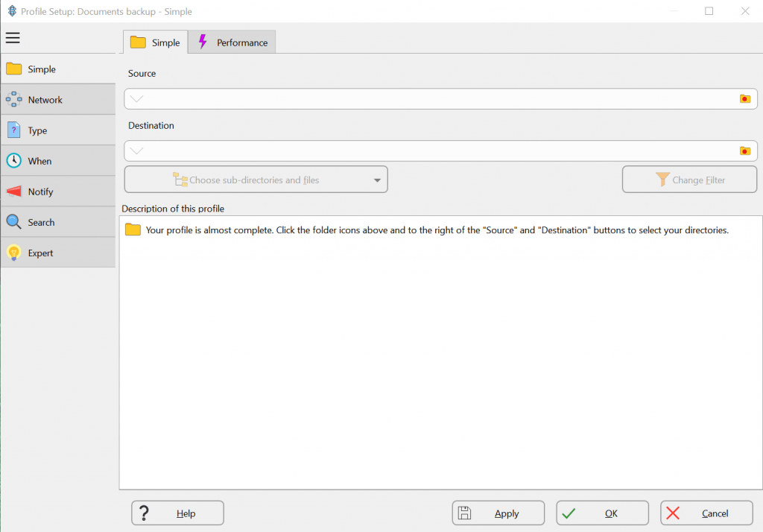
Task: Click the SyncBack app icon in the title bar
Action: [12, 11]
